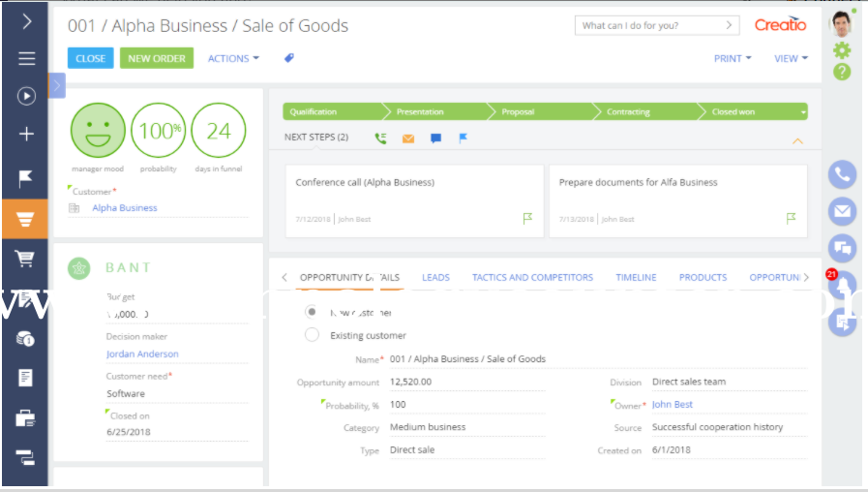This screenshot has height=492, width=868.
Task: Click the tag icon next to Actions
Action: 289,58
